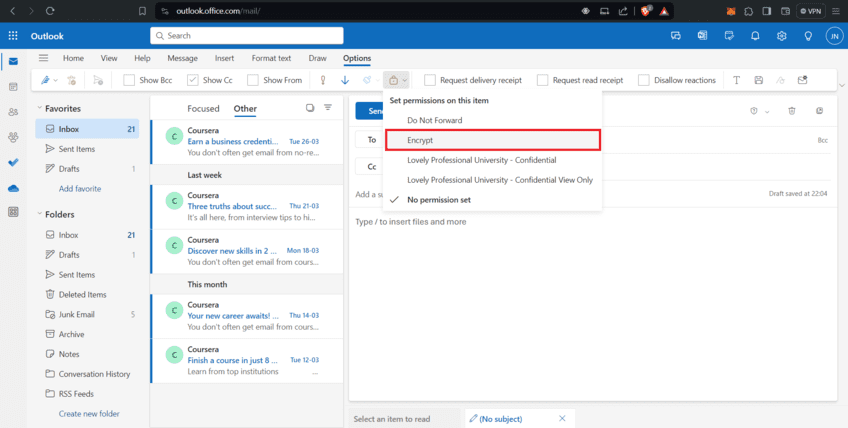Open the JN account avatar
Screen dimensions: 848x428
[x=834, y=36]
